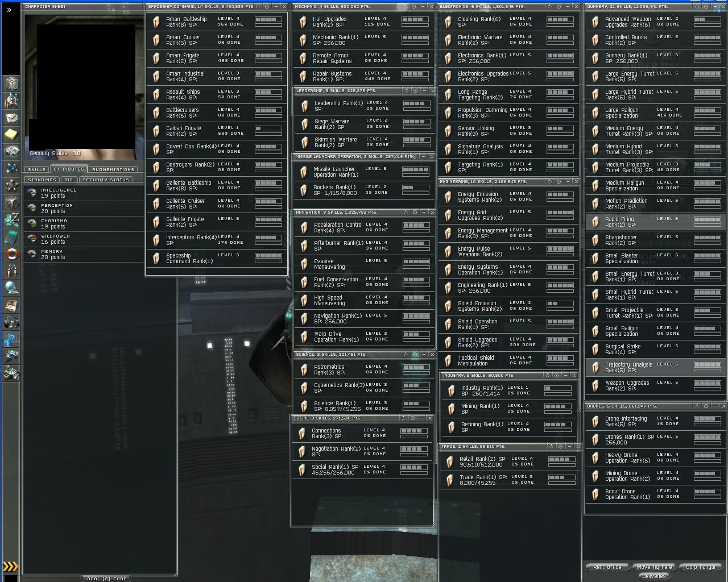The height and width of the screenshot is (582, 728).
Task: Click the Charisma attribute icon
Action: [x=32, y=223]
